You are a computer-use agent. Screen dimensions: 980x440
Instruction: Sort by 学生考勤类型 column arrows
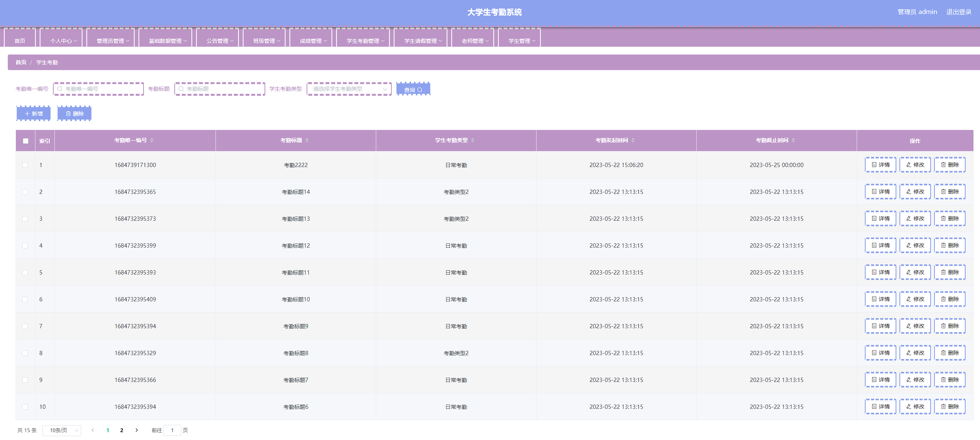tap(473, 140)
